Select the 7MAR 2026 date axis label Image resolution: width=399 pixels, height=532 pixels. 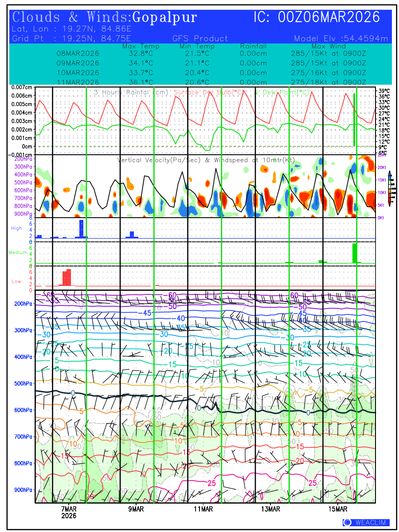(69, 512)
